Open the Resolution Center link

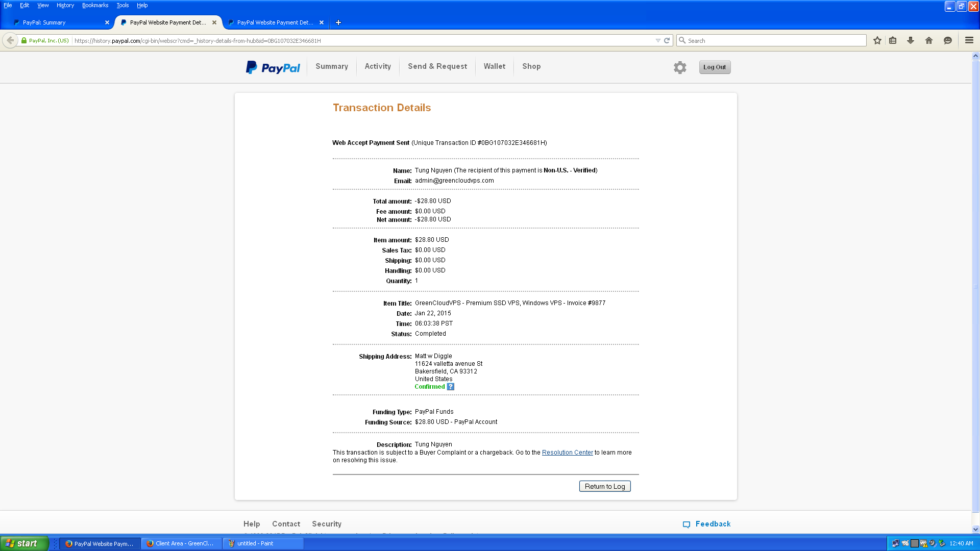[x=567, y=453]
